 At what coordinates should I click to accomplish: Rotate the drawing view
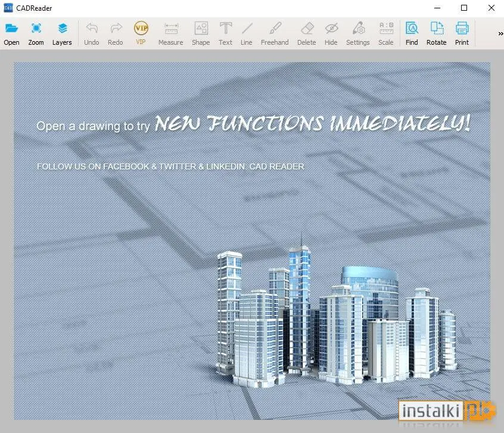[x=437, y=34]
